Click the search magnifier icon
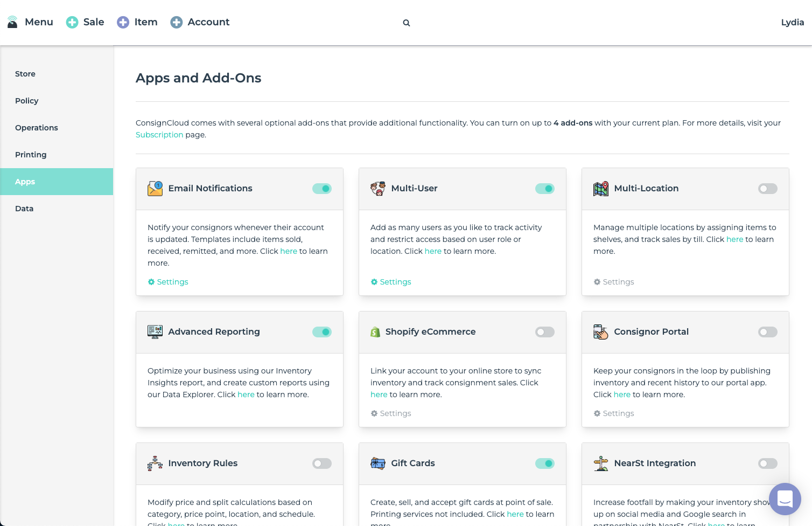Screen dimensions: 812x526 407,23
